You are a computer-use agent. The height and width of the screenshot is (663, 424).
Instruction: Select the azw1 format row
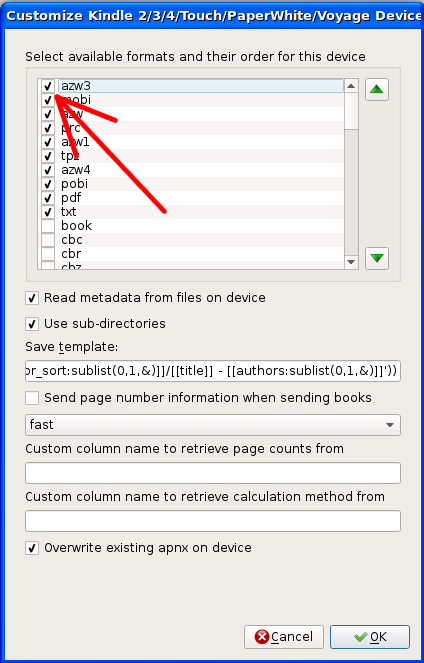click(191, 142)
